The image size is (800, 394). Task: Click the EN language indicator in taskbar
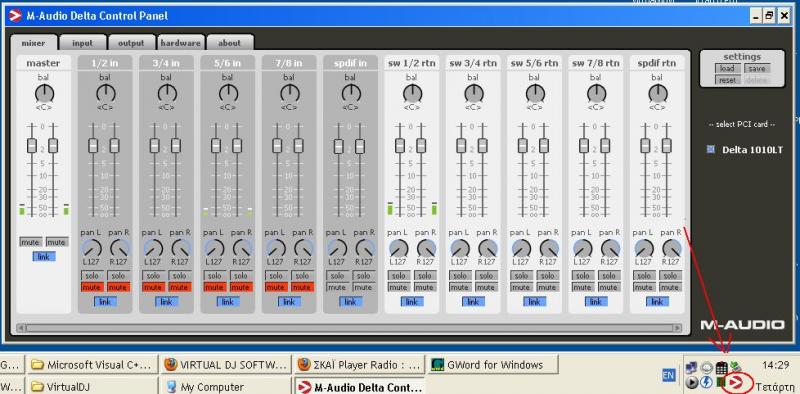pyautogui.click(x=668, y=376)
